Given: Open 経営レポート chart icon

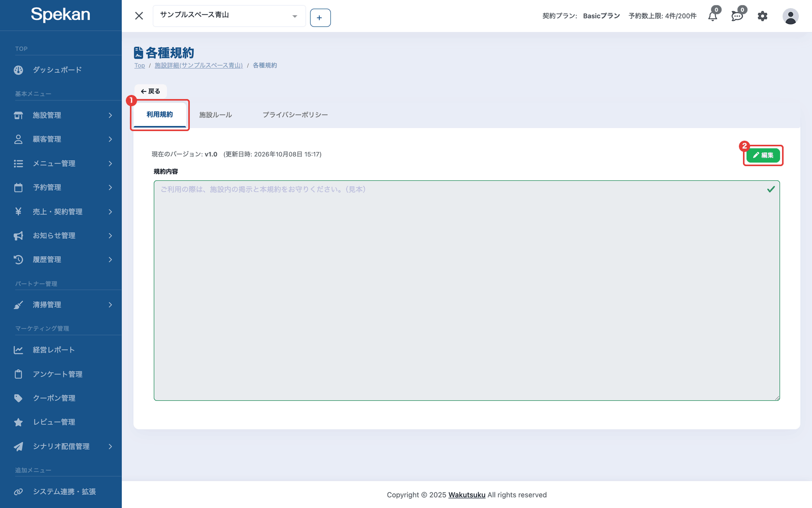Looking at the screenshot, I should (x=18, y=350).
